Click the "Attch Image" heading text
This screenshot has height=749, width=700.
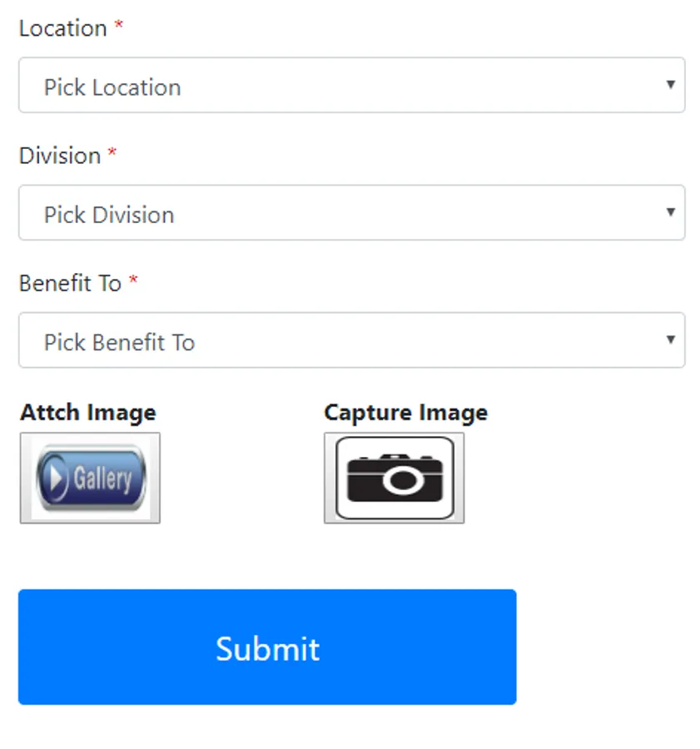point(88,413)
